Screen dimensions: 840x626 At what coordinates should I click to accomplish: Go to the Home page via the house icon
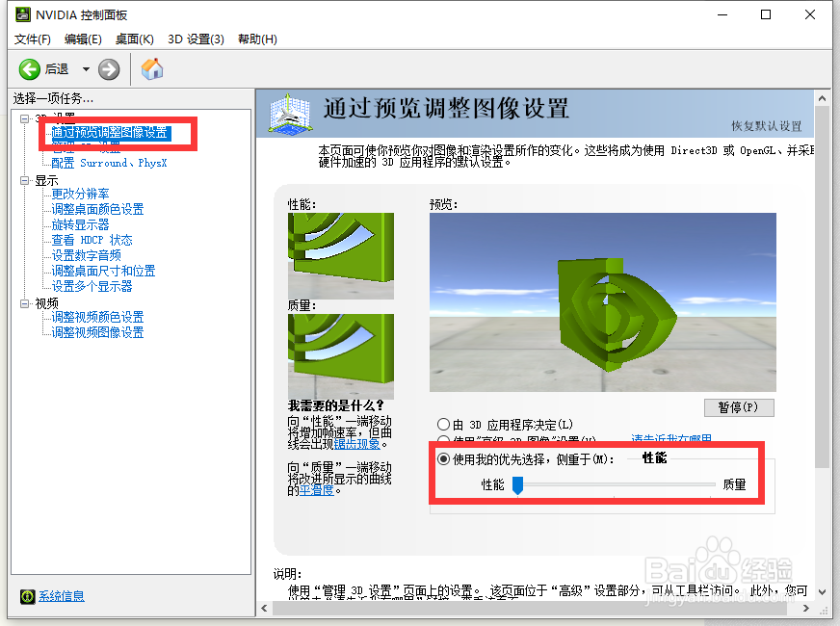(x=152, y=69)
